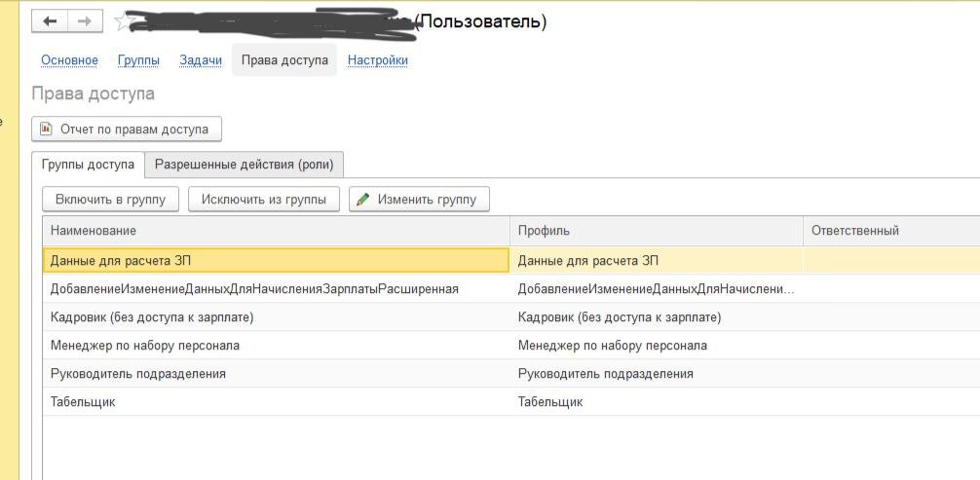This screenshot has height=480, width=980.
Task: Select the Права доступа tab
Action: point(284,60)
